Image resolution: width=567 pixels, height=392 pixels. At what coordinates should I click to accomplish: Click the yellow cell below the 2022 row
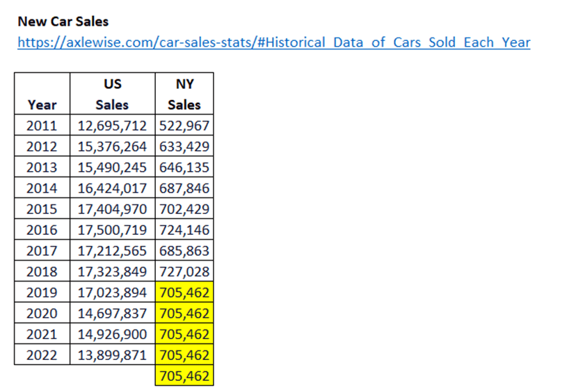(x=184, y=376)
